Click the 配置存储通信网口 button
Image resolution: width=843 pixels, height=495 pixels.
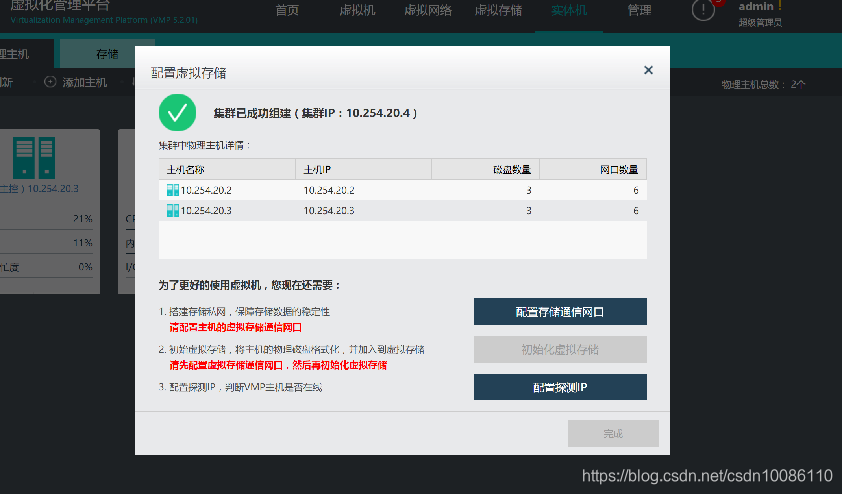[560, 312]
